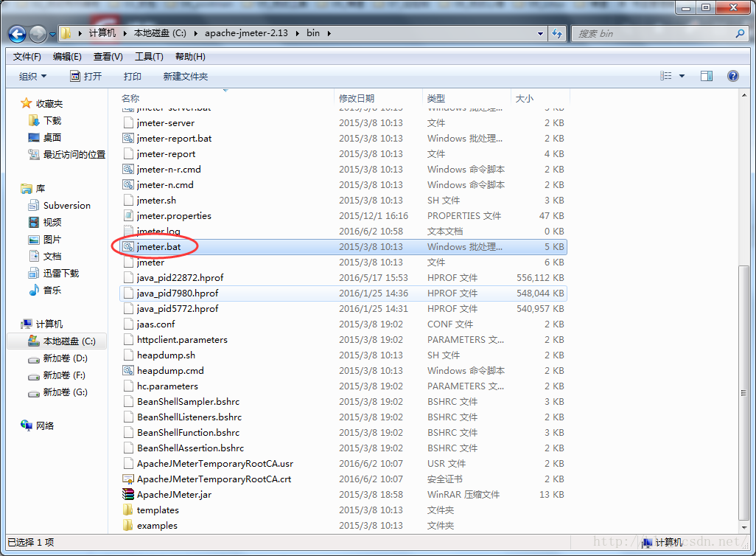Click the search bin input field
Screen dimensions: 756x556
[654, 34]
